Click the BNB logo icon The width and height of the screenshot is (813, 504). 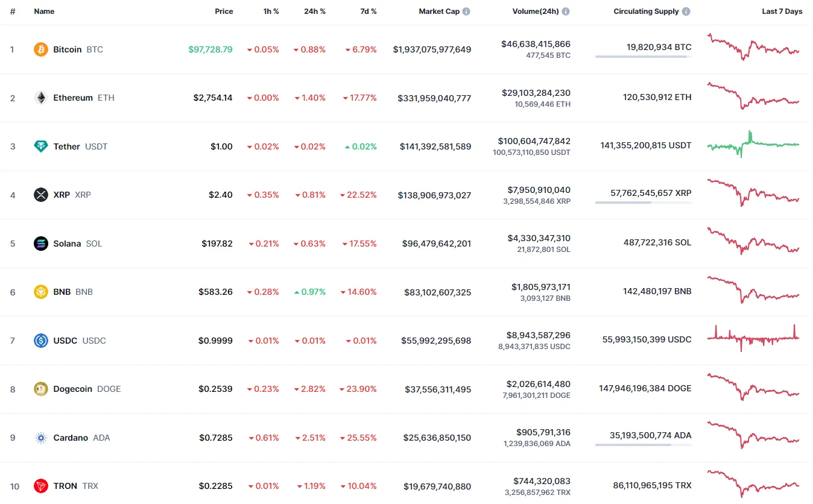41,292
